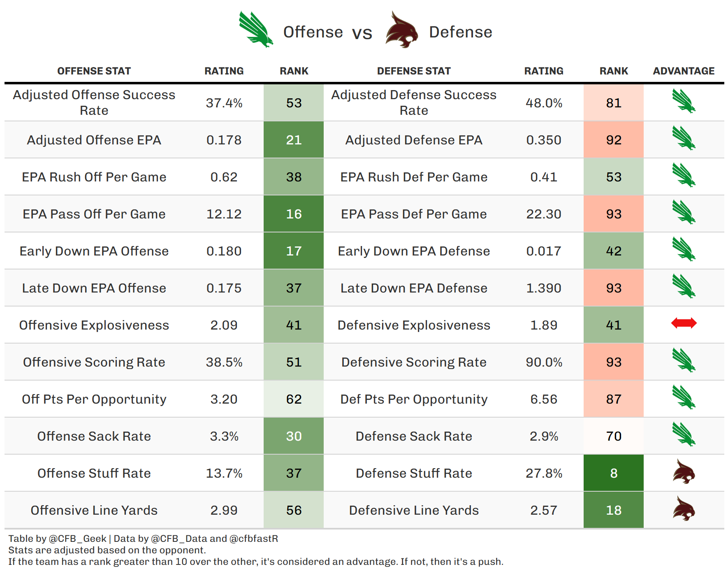
Task: Select the OFFENSE STAT column header
Action: tap(94, 71)
